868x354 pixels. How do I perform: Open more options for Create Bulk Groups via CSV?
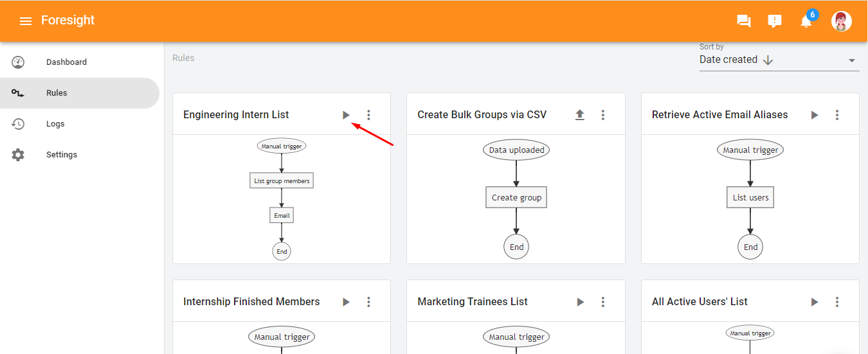click(603, 115)
